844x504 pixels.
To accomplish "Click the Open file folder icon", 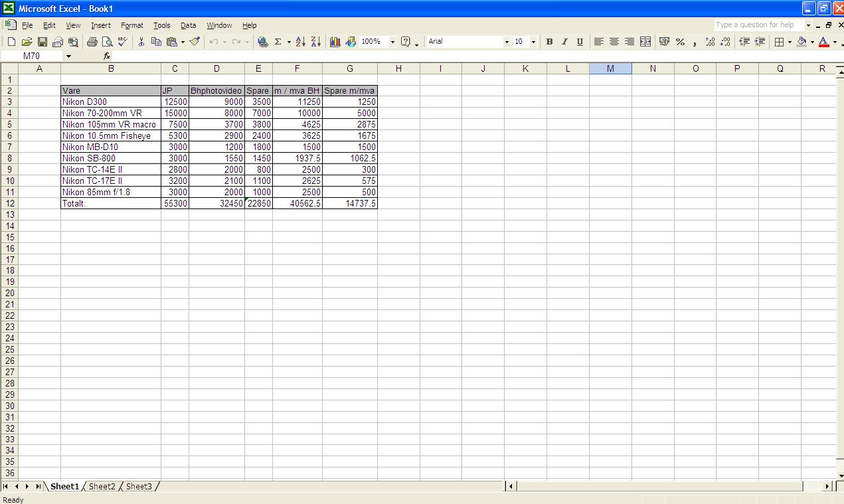I will pyautogui.click(x=27, y=42).
